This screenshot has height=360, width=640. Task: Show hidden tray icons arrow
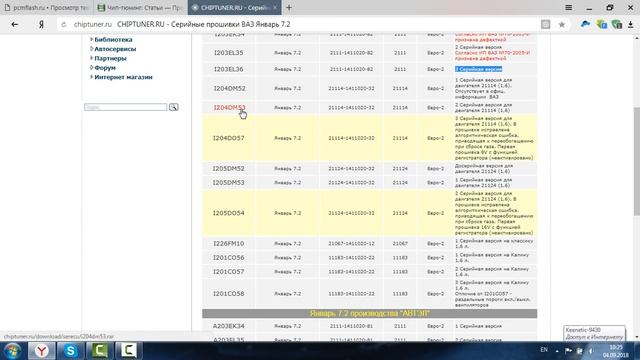tap(557, 351)
